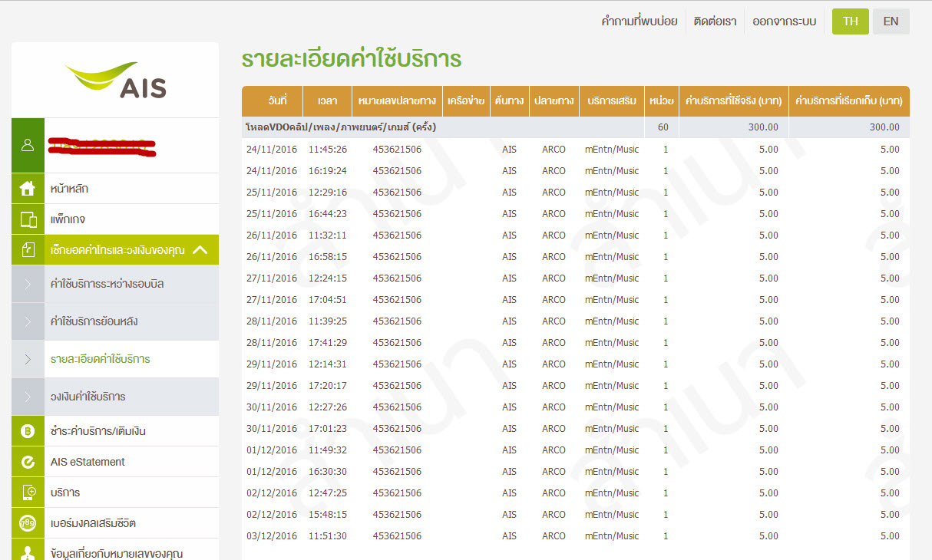Switch language to EN
The height and width of the screenshot is (560, 932).
pos(891,21)
